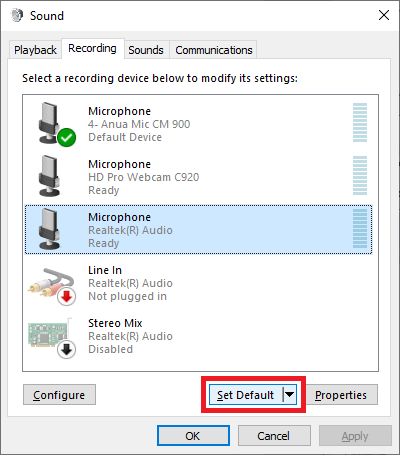Click the red not-plugged-in arrow badge

tap(66, 296)
